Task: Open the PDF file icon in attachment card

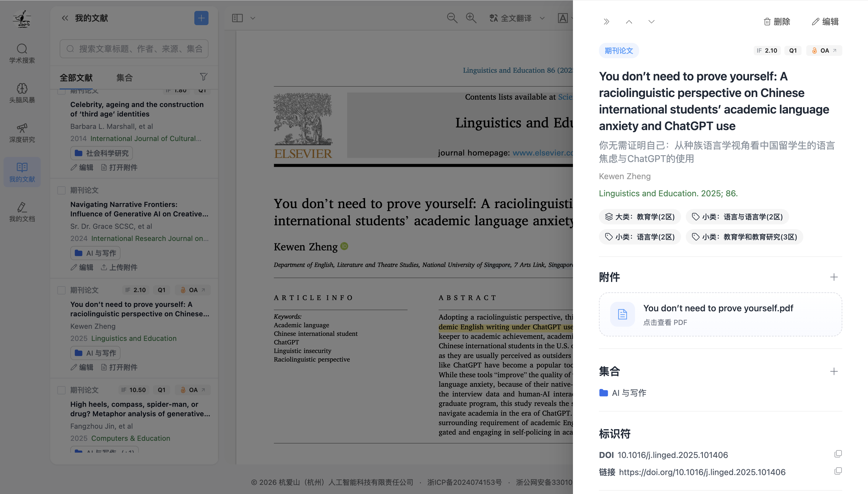Action: (622, 314)
